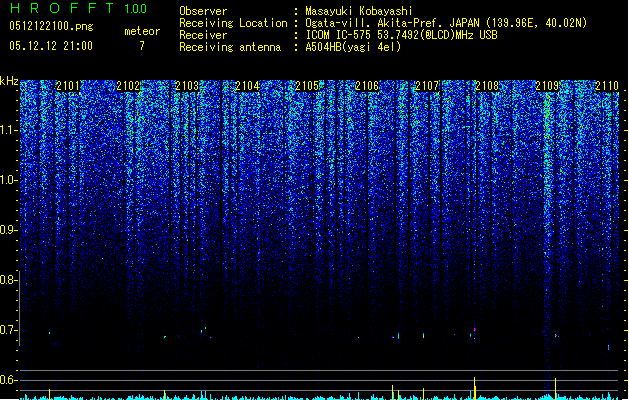This screenshot has height=400, width=629.
Task: Click the 0.6 kHz axis tick label
Action: coord(9,380)
